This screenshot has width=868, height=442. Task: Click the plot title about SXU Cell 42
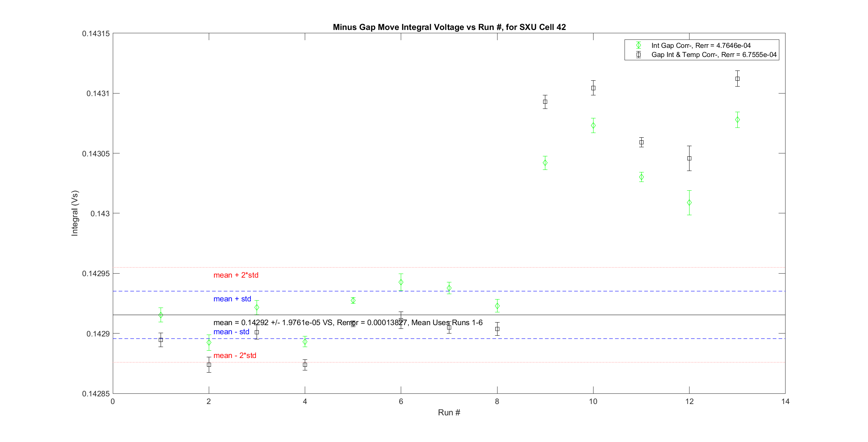click(449, 27)
